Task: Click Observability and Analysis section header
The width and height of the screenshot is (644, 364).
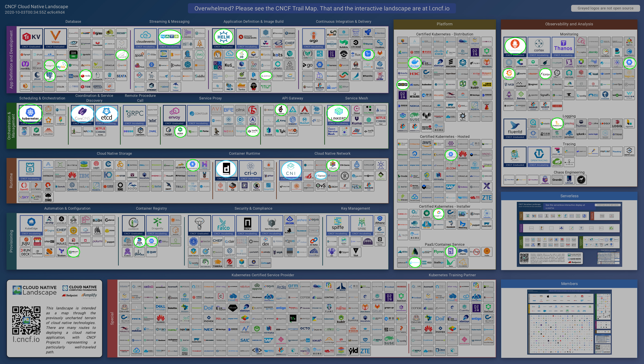Action: tap(569, 24)
